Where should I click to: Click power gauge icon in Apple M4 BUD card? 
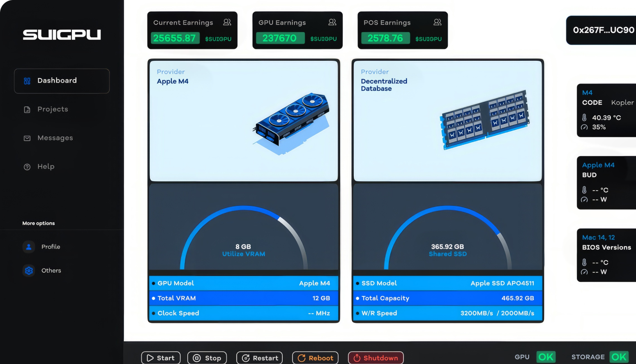pyautogui.click(x=584, y=200)
